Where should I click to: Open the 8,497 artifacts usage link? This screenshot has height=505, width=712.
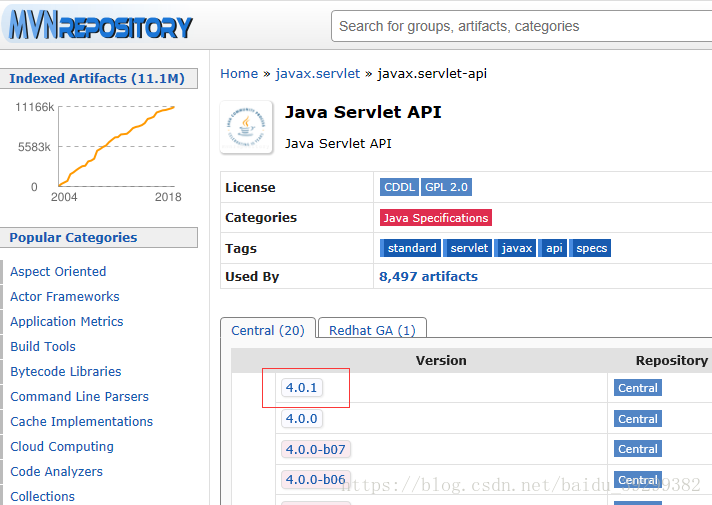coord(428,277)
